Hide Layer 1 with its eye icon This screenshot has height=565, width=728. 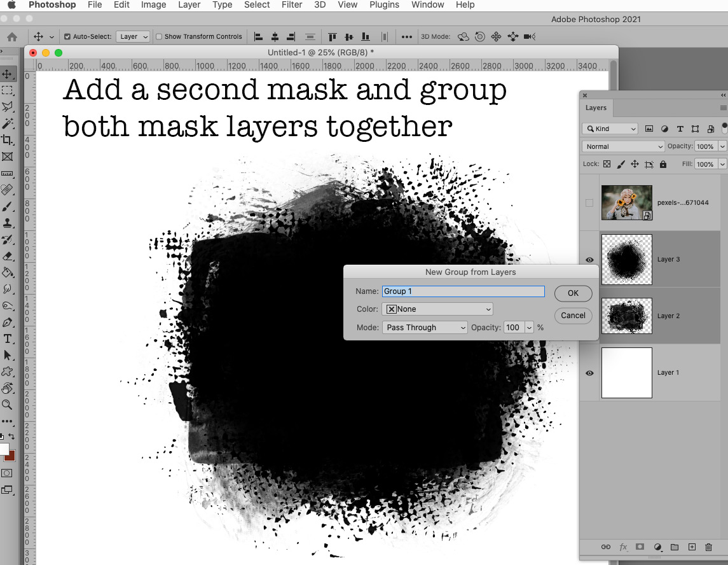[x=589, y=373]
